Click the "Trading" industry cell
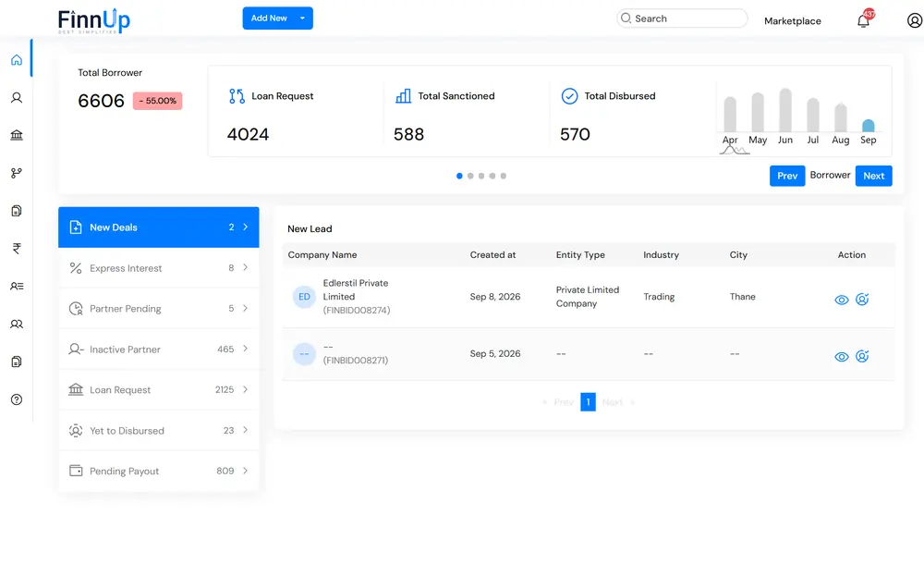The image size is (924, 564). 659,297
